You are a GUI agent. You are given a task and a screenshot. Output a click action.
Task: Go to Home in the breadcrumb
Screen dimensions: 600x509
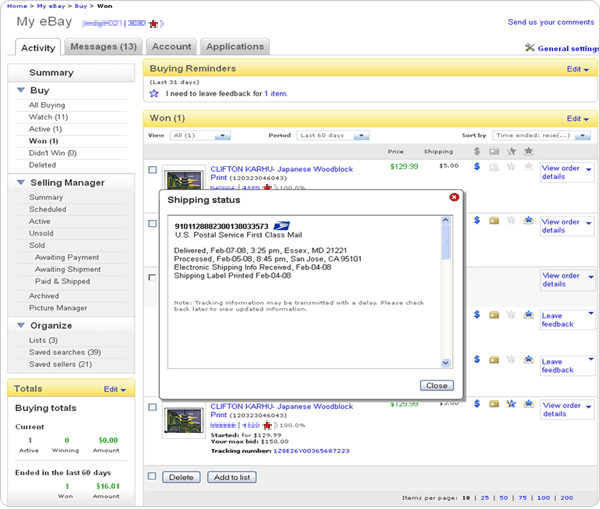17,6
